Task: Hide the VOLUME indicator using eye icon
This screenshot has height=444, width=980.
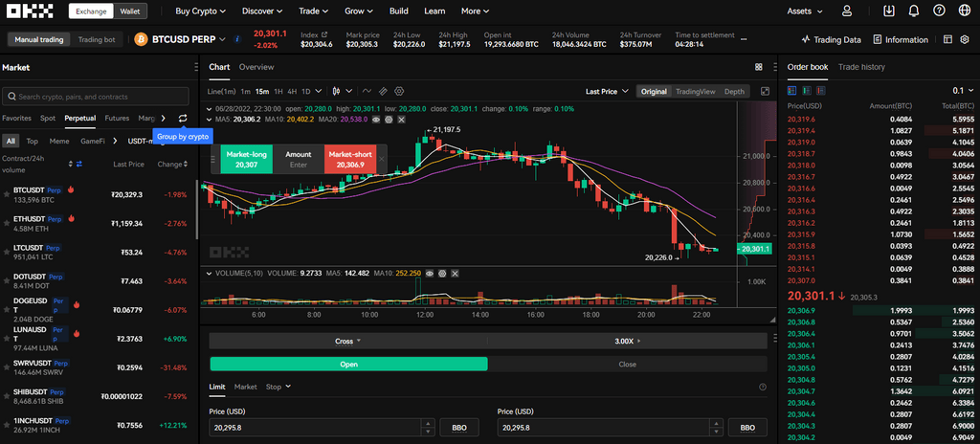Action: pyautogui.click(x=430, y=274)
